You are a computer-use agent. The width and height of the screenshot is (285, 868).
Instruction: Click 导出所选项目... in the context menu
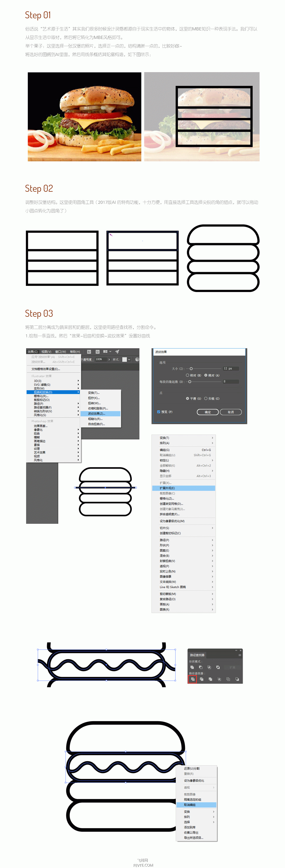(x=196, y=837)
